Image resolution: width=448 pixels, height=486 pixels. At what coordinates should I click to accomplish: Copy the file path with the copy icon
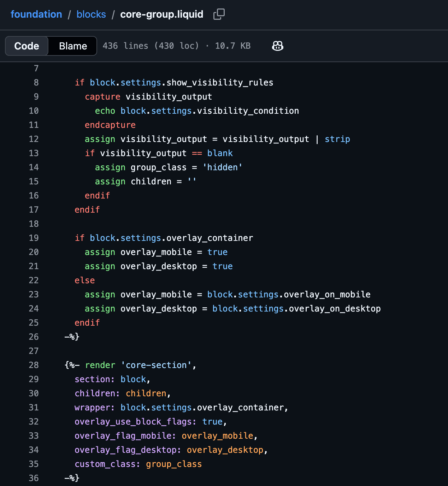(219, 14)
